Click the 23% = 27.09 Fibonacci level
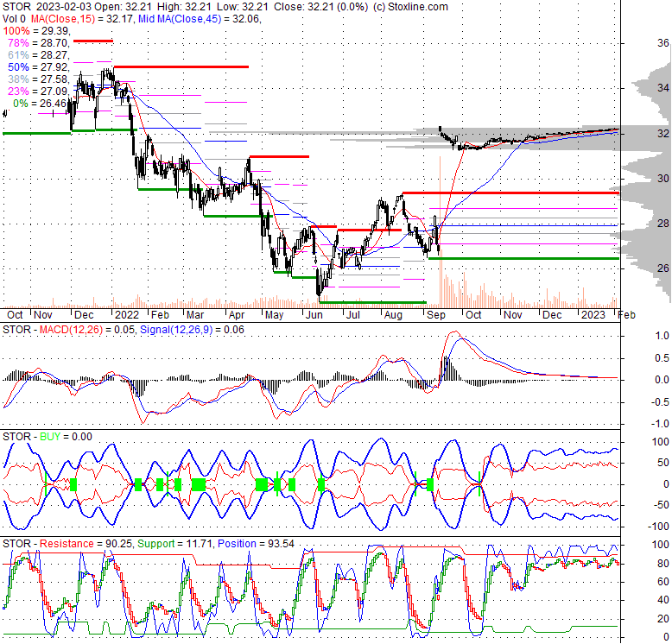This screenshot has width=672, height=644. 39,91
